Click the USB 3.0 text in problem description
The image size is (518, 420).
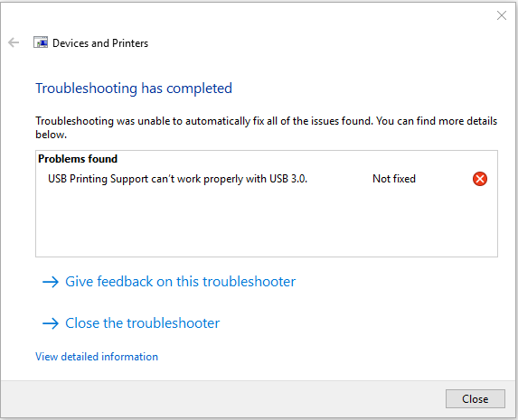tap(288, 179)
